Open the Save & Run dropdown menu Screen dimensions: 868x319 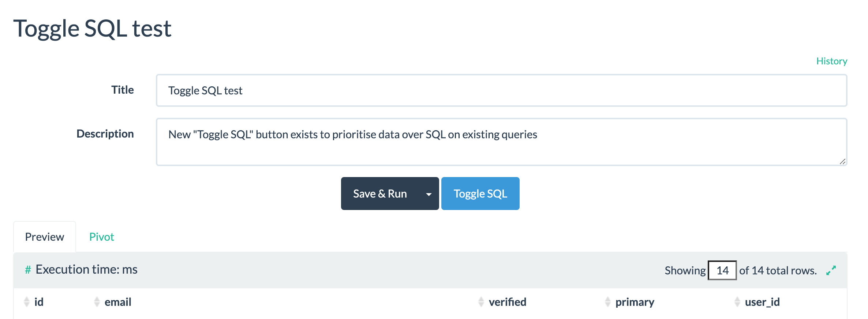[429, 194]
